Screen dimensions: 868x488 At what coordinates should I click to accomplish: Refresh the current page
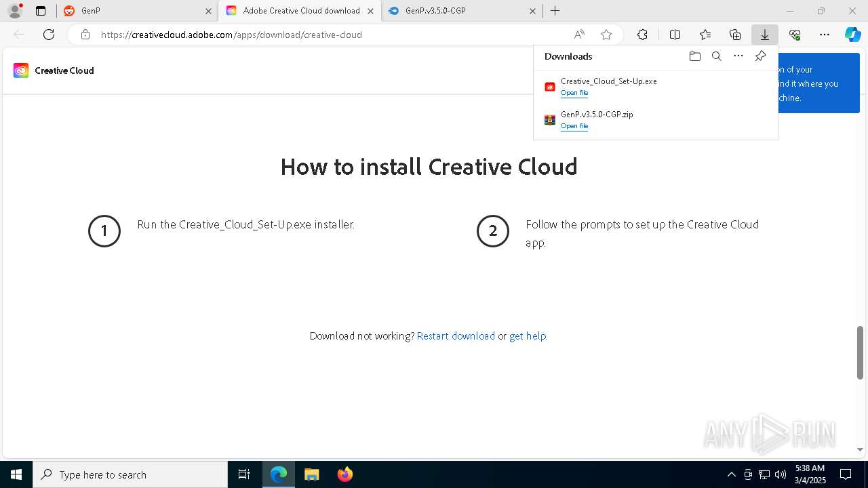pos(49,35)
